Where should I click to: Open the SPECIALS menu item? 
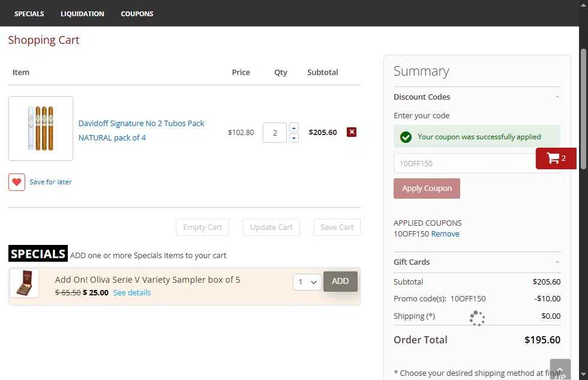pyautogui.click(x=29, y=14)
